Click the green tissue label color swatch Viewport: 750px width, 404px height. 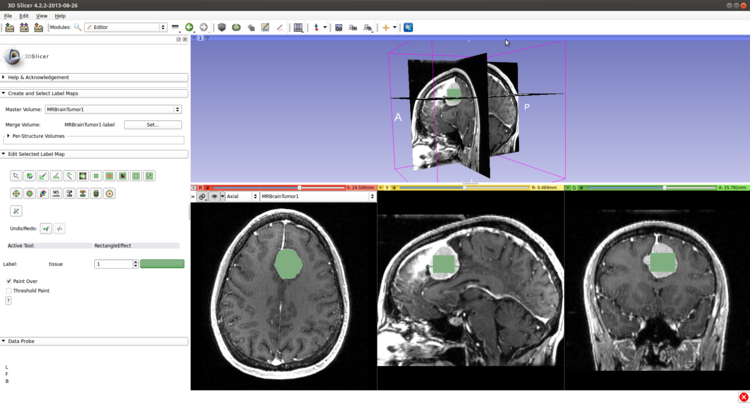pos(162,264)
